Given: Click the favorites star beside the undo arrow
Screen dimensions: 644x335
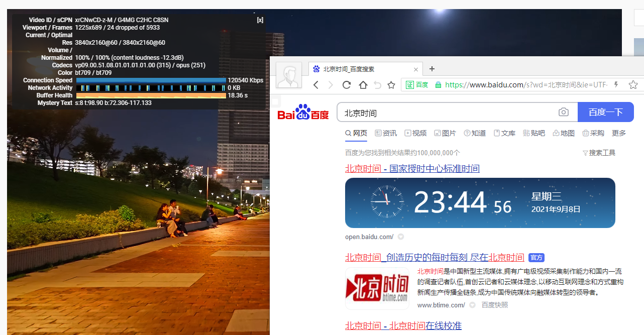Looking at the screenshot, I should 391,85.
